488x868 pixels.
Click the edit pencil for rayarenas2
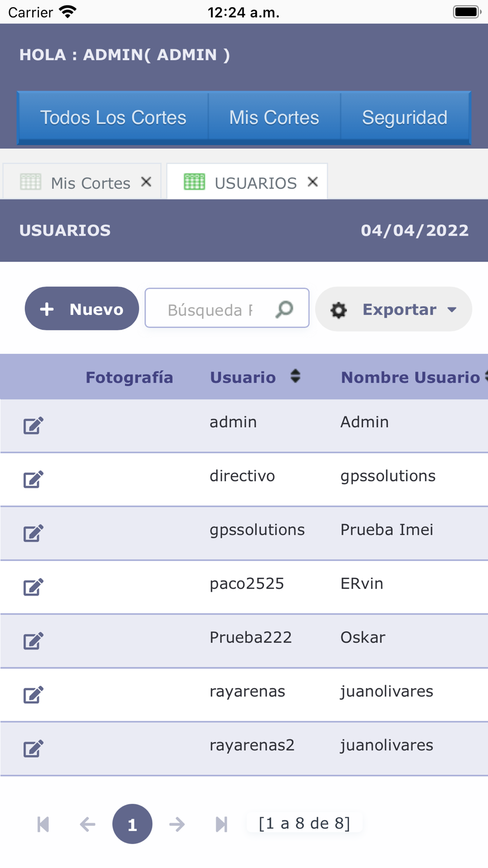pyautogui.click(x=33, y=748)
